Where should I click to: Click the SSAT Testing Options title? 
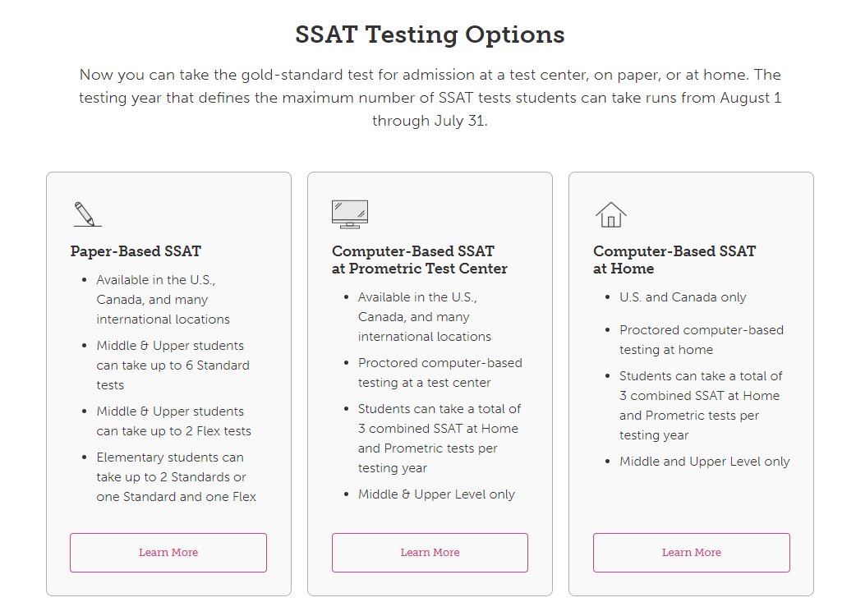pyautogui.click(x=430, y=34)
